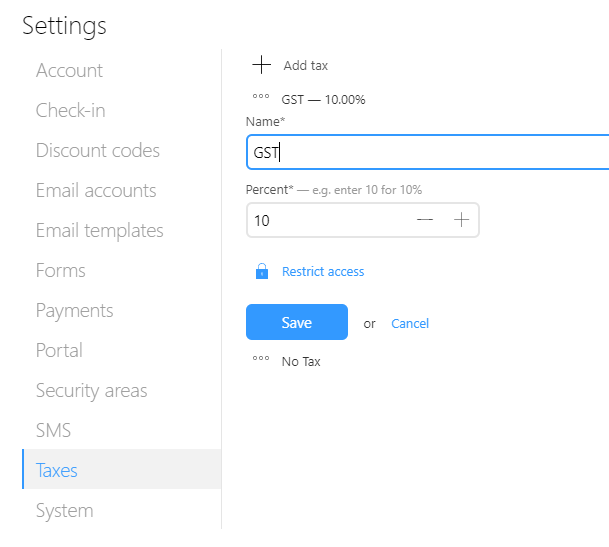Go to Check-in settings

[70, 110]
